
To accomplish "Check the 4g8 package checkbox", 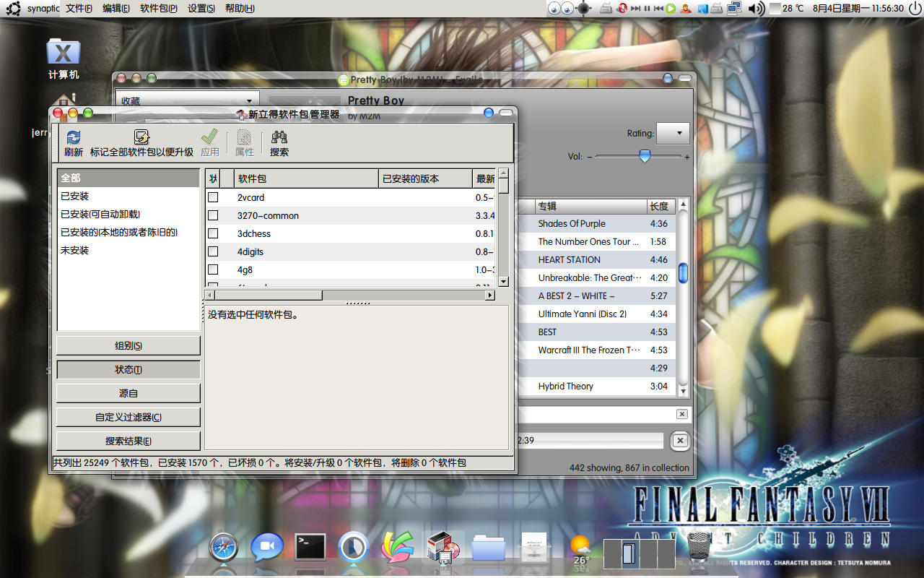I will [213, 269].
